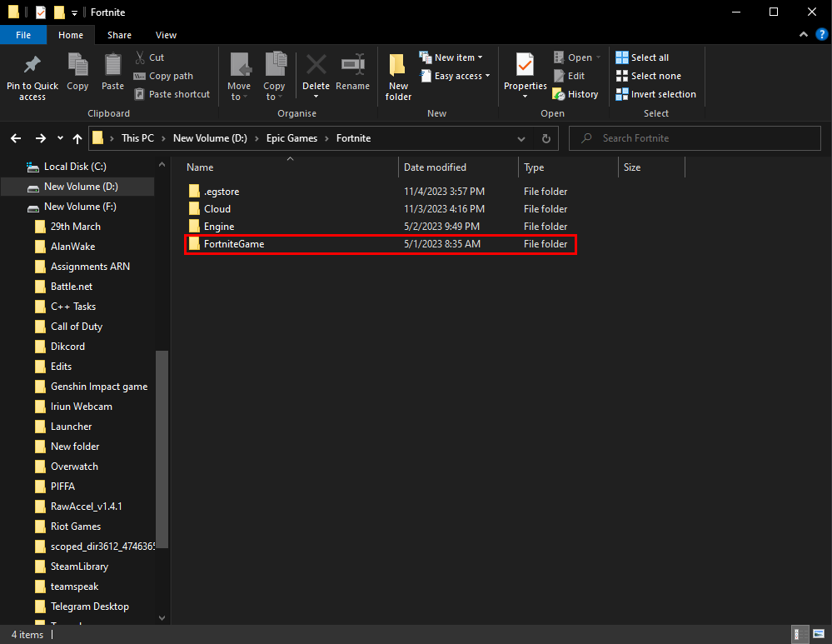Viewport: 832px width, 644px height.
Task: Open the Easy access dropdown
Action: [x=455, y=76]
